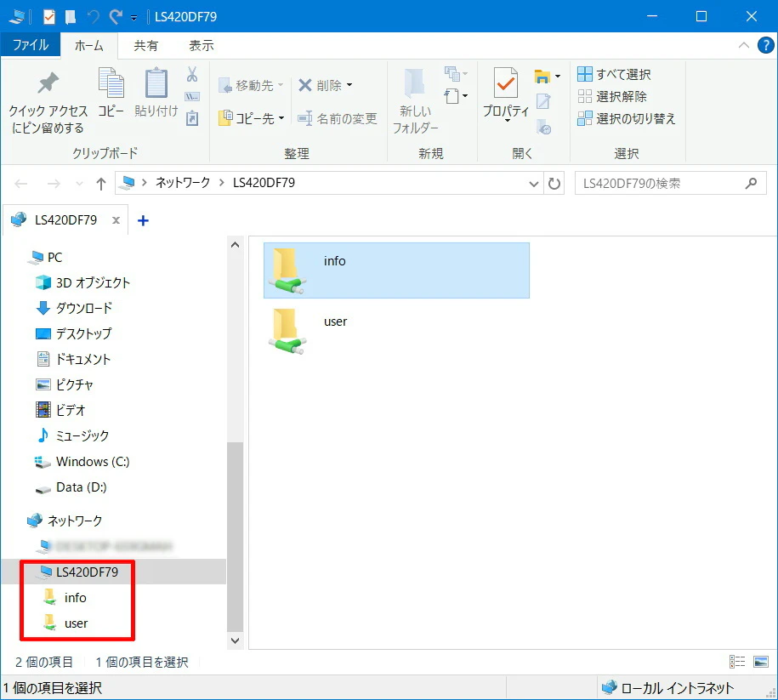Open the Customize Quick Access Toolbar dropdown
This screenshot has width=778, height=700.
pos(134,19)
